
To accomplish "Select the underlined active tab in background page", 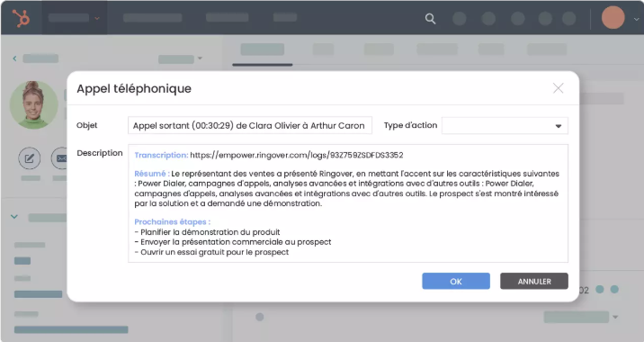I will [263, 49].
